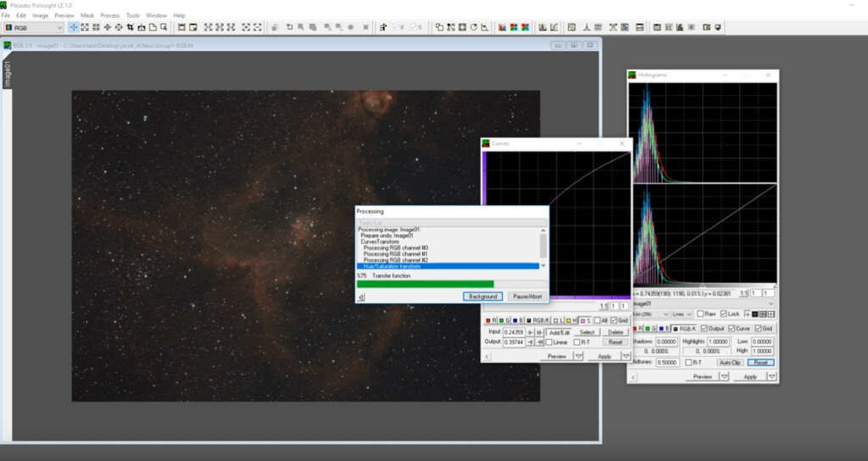Click the Pause/Abort button
Viewport: 868px width, 461px height.
point(527,297)
